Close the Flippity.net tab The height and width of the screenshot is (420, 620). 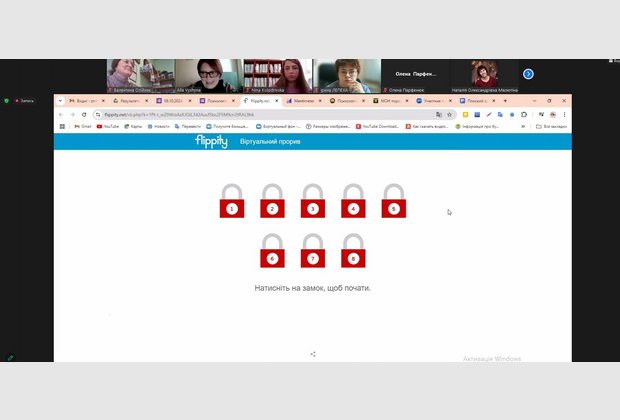[276, 101]
